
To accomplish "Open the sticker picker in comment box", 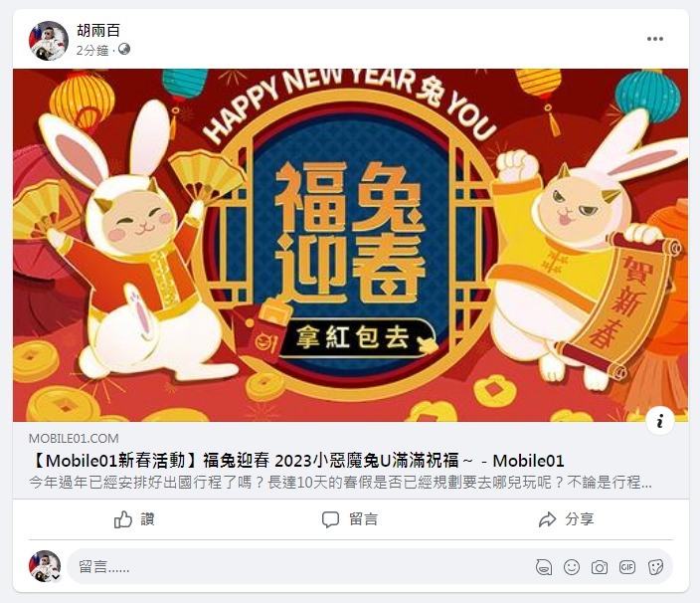I will pos(655,567).
